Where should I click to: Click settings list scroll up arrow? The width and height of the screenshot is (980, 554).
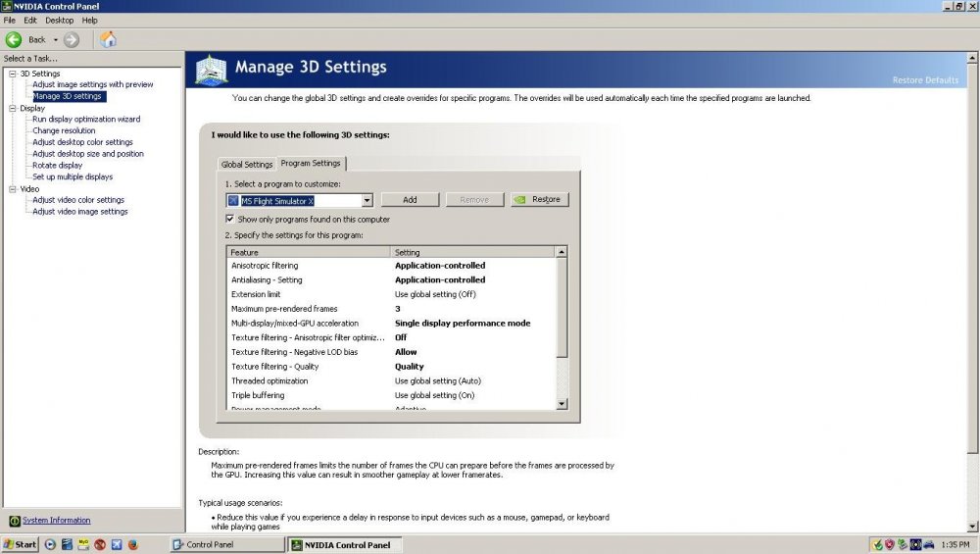point(562,252)
